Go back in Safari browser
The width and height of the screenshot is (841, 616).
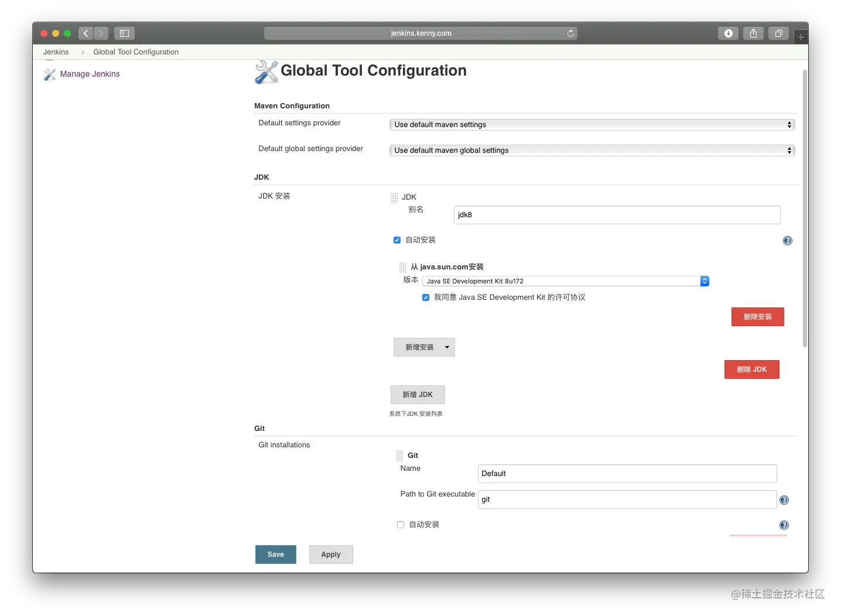[x=86, y=33]
